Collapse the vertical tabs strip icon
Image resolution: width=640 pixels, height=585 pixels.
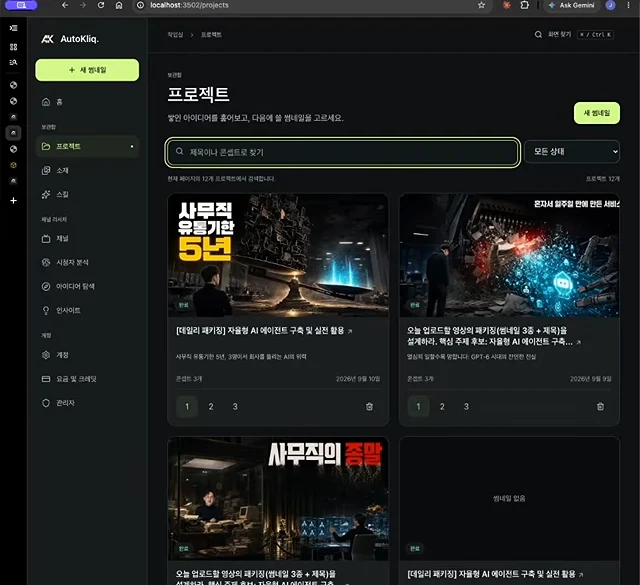[x=13, y=28]
